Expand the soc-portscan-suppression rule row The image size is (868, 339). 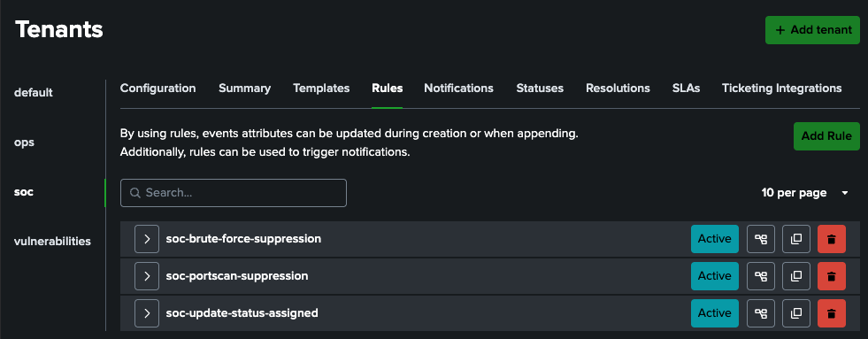tap(147, 276)
